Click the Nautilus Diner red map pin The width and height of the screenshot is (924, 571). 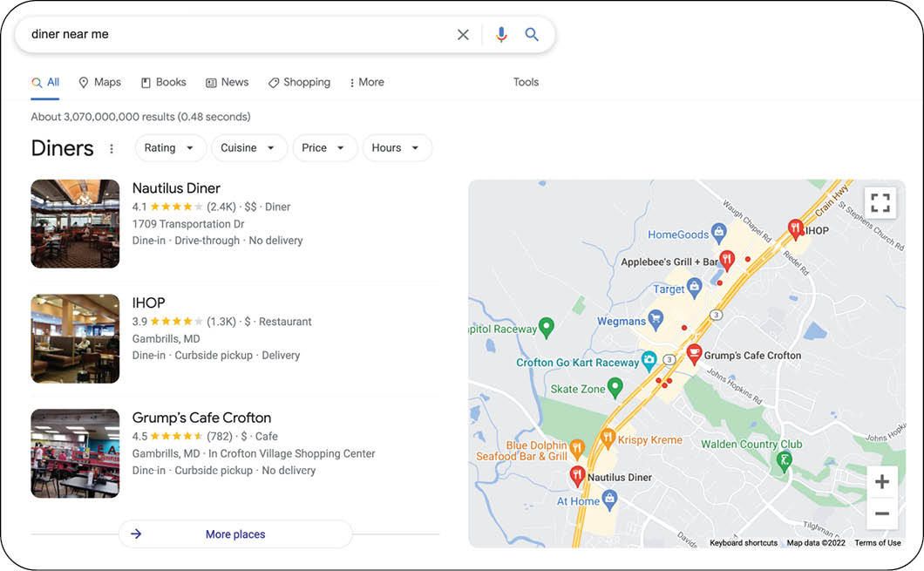click(577, 476)
